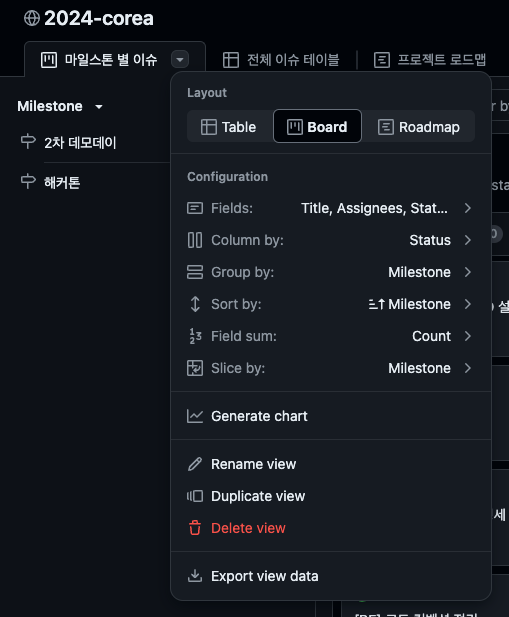Click the board icon on 마일스톤 별 이슈 tab

49,60
